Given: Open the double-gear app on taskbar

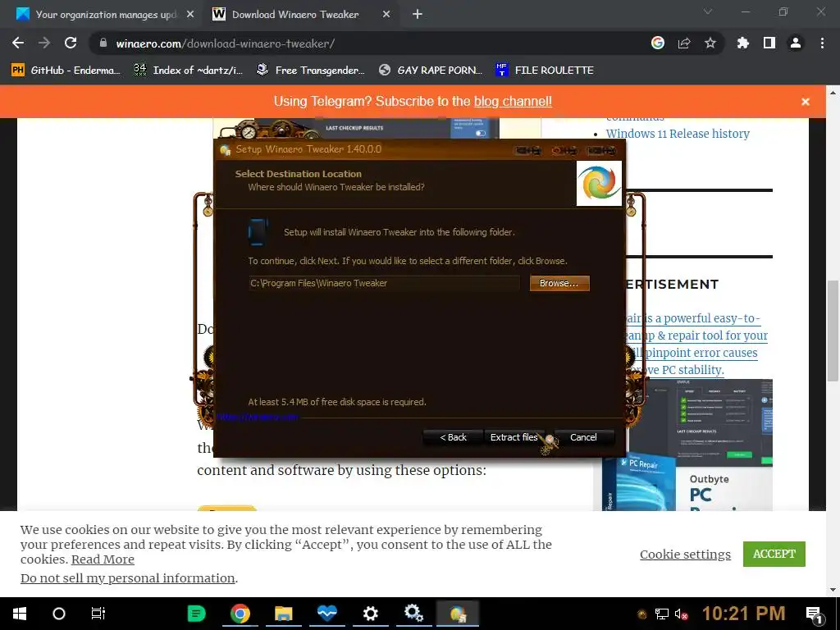Looking at the screenshot, I should tap(413, 614).
